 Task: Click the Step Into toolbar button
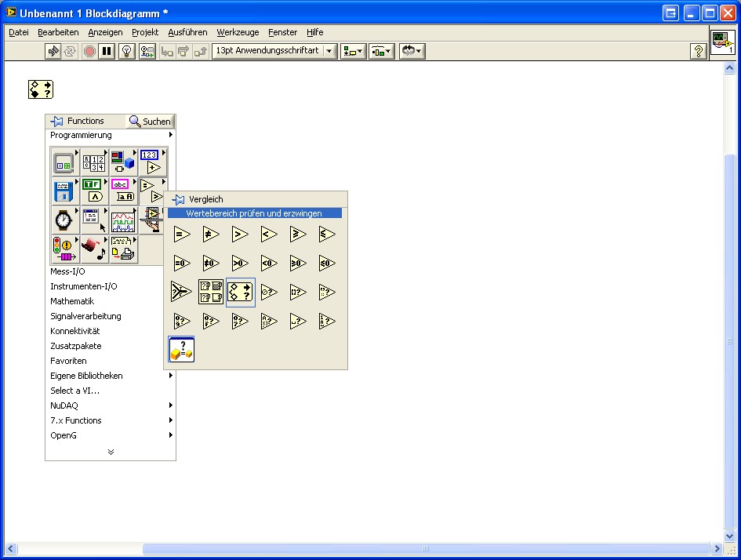tap(166, 51)
